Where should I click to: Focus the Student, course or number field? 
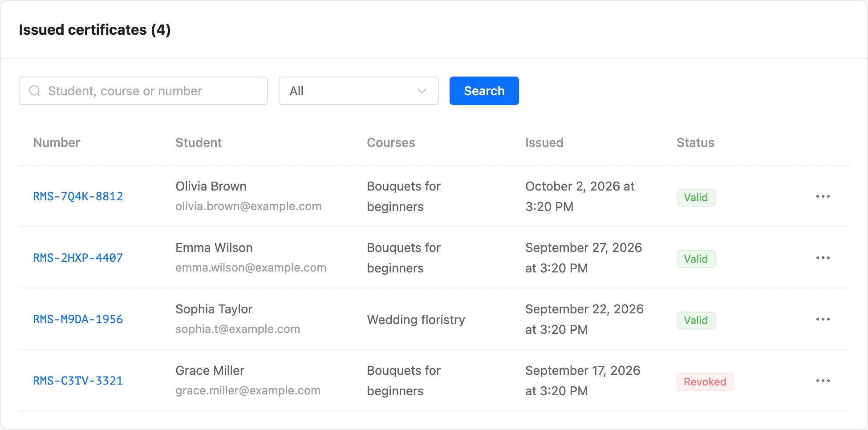pyautogui.click(x=143, y=91)
